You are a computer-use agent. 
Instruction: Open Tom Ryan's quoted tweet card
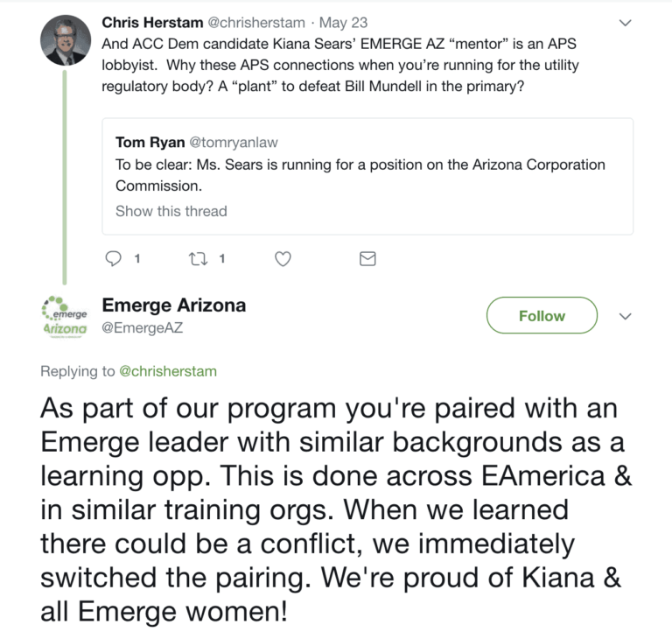tap(367, 176)
